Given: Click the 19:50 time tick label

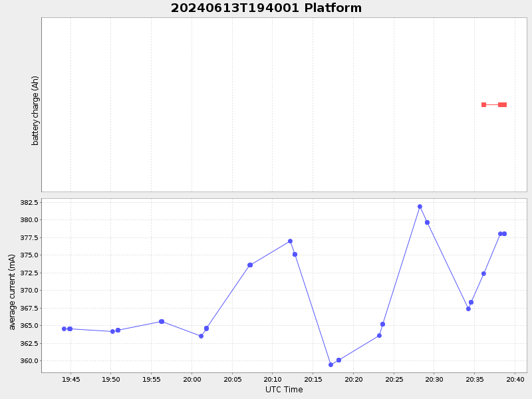Looking at the screenshot, I should (111, 380).
